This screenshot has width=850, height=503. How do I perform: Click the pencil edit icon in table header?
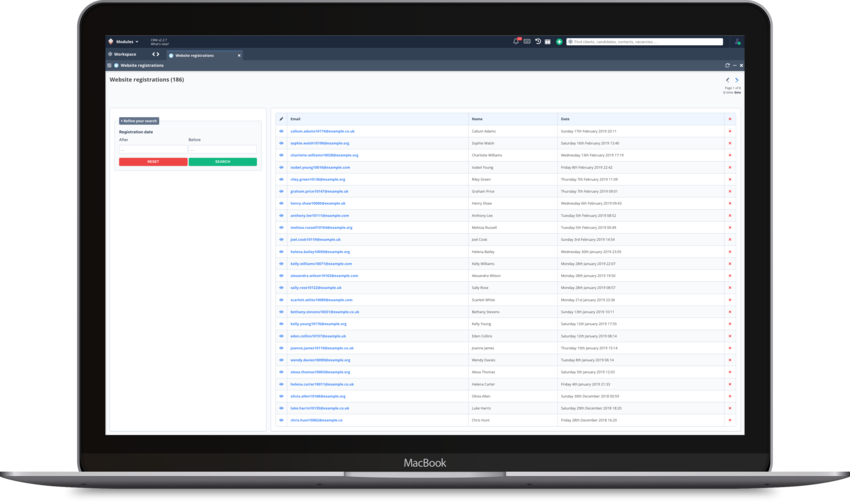281,119
